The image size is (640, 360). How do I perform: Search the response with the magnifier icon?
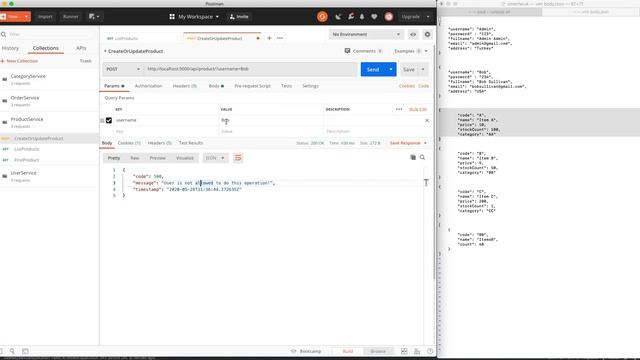422,158
